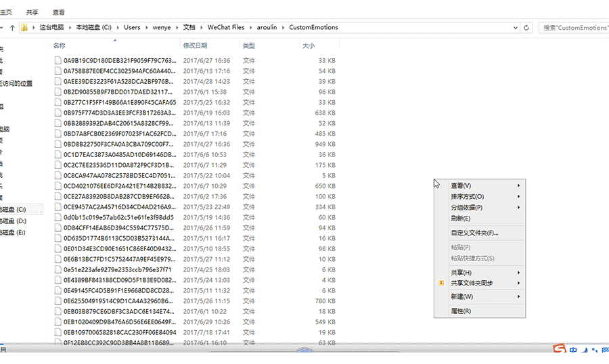Viewport: 609px width, 364px height.
Task: Sort by the 大小 column header
Action: [x=309, y=45]
